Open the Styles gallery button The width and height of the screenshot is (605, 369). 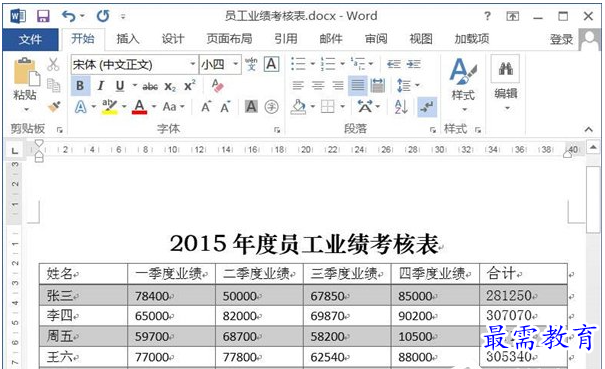tap(463, 85)
